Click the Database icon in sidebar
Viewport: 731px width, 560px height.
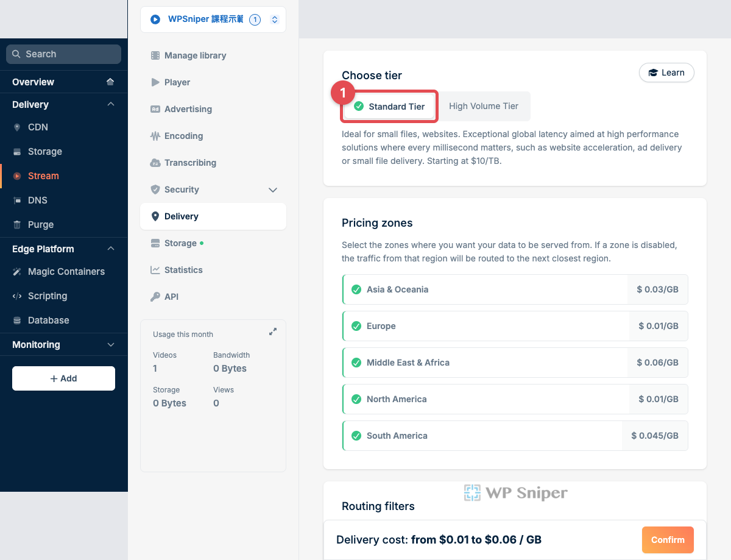[17, 321]
